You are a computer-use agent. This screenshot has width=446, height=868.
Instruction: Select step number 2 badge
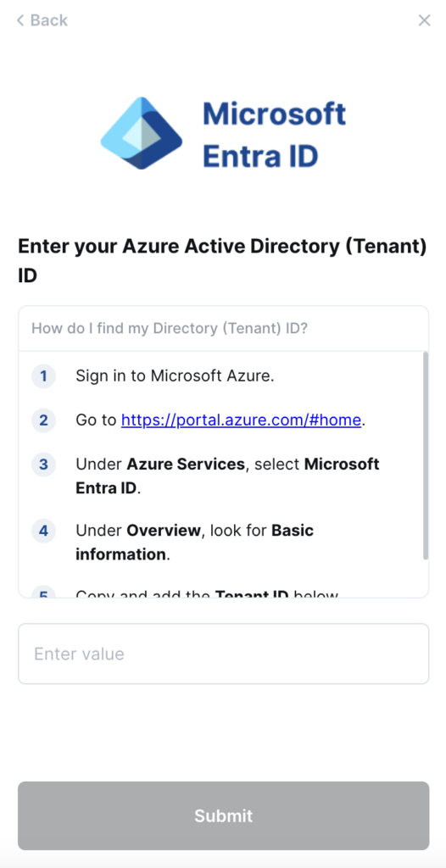tap(43, 420)
